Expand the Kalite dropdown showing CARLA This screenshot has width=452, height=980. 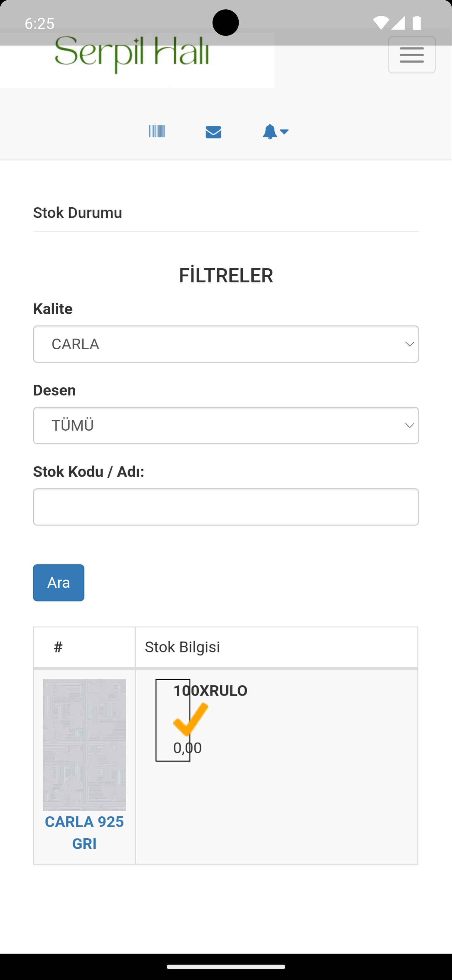tap(226, 344)
